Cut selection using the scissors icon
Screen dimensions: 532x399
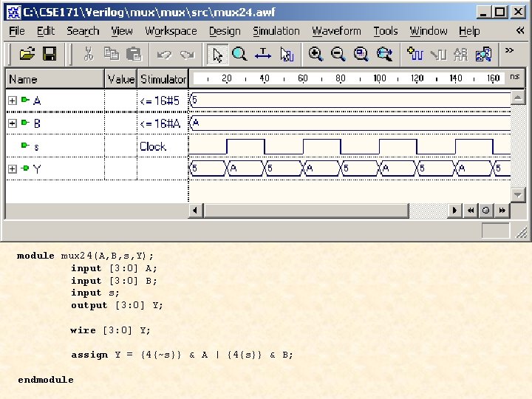tap(89, 54)
